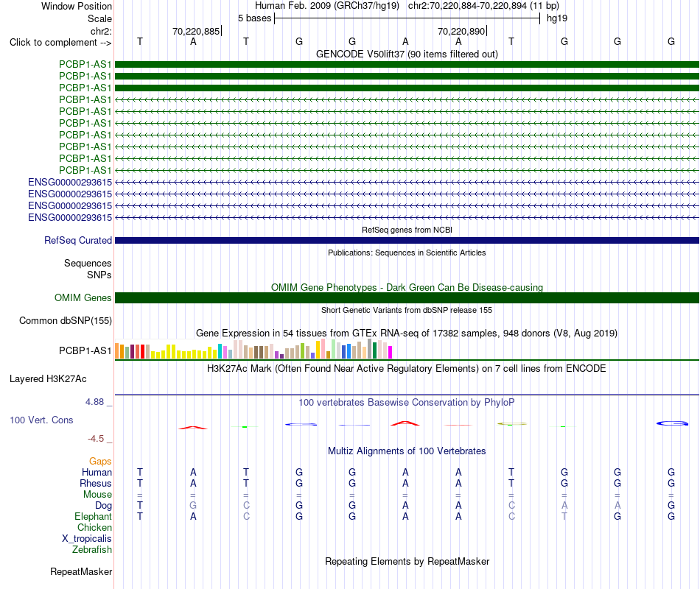Click the 'Click to complement -->' label

pos(60,43)
